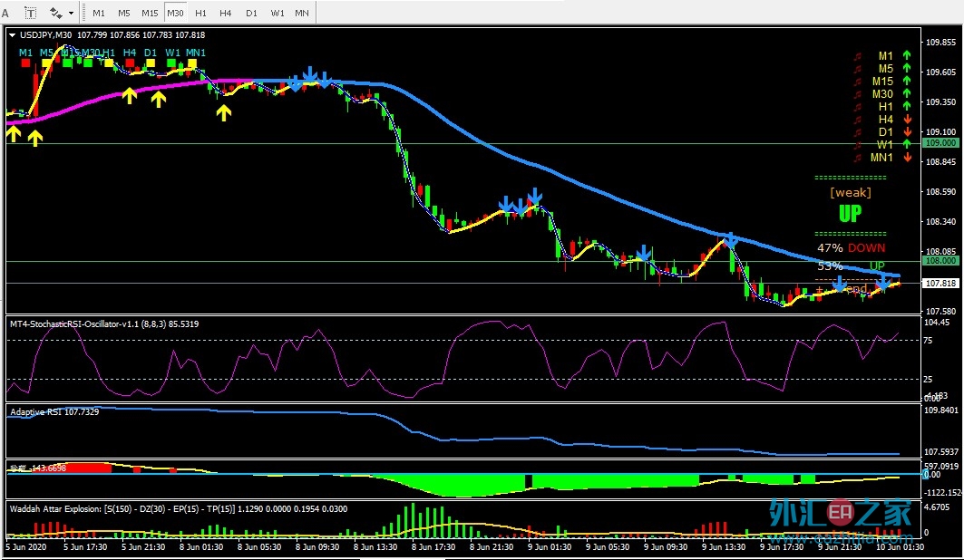964x560 pixels.
Task: Click the M30 label in trend panel
Action: 882,94
